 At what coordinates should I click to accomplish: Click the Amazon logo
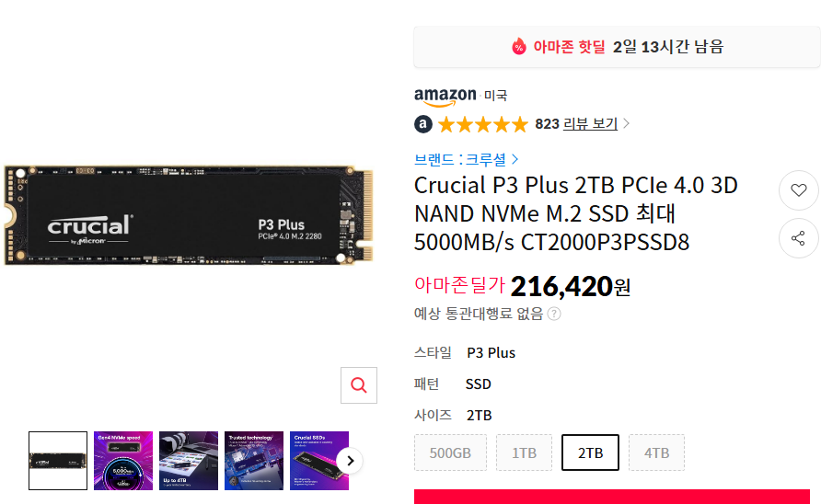coord(445,97)
